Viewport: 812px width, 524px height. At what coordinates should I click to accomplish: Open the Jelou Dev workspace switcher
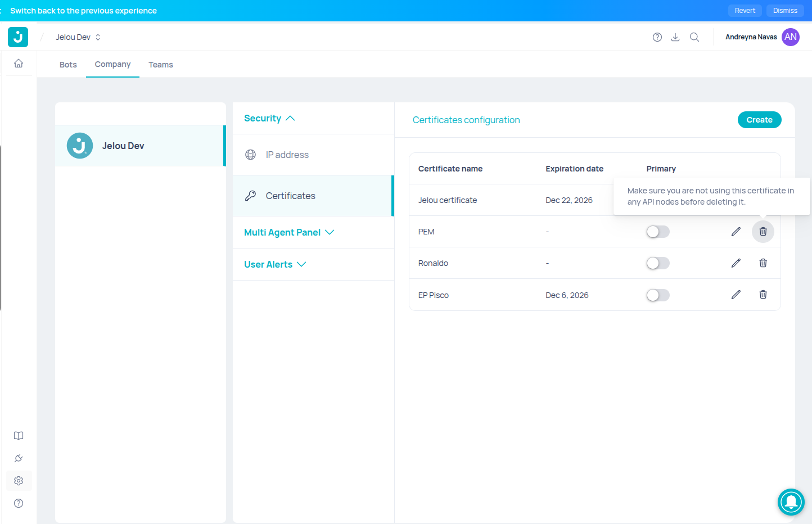78,37
